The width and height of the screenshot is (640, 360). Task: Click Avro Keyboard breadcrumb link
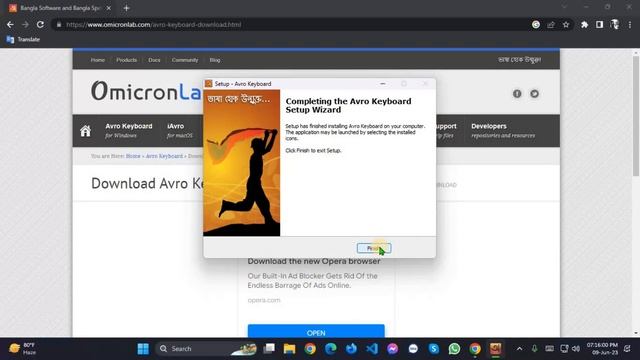(x=164, y=156)
